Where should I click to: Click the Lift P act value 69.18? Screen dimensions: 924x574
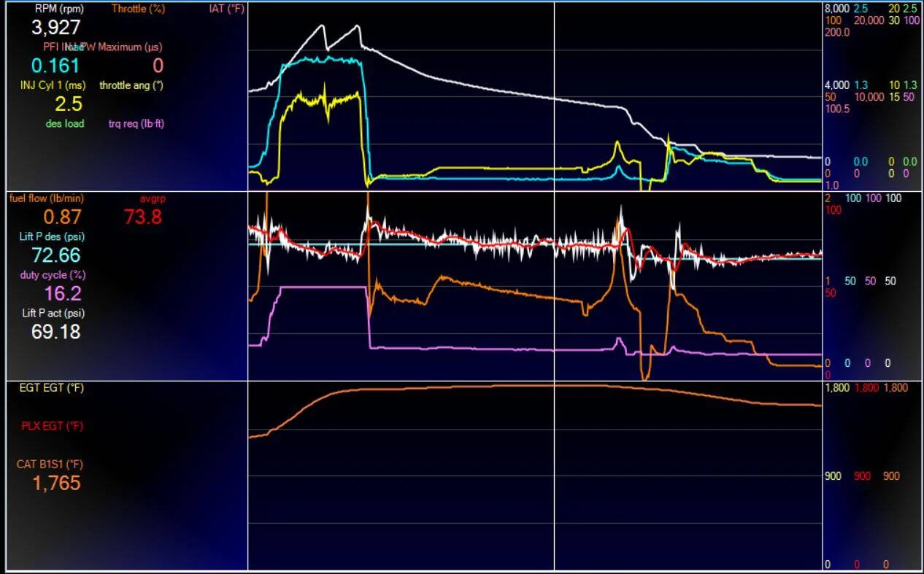(56, 332)
